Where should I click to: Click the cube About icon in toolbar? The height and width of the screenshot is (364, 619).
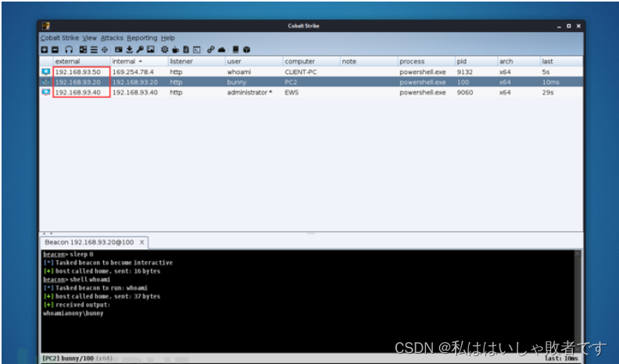[247, 50]
